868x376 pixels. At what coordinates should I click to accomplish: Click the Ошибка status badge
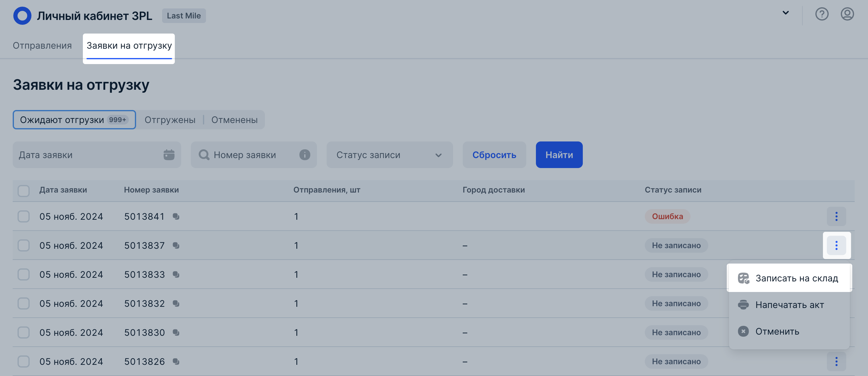pyautogui.click(x=667, y=216)
